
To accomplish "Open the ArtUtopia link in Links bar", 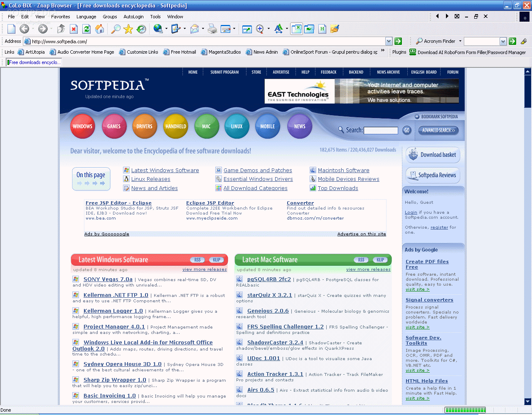I will coord(31,52).
